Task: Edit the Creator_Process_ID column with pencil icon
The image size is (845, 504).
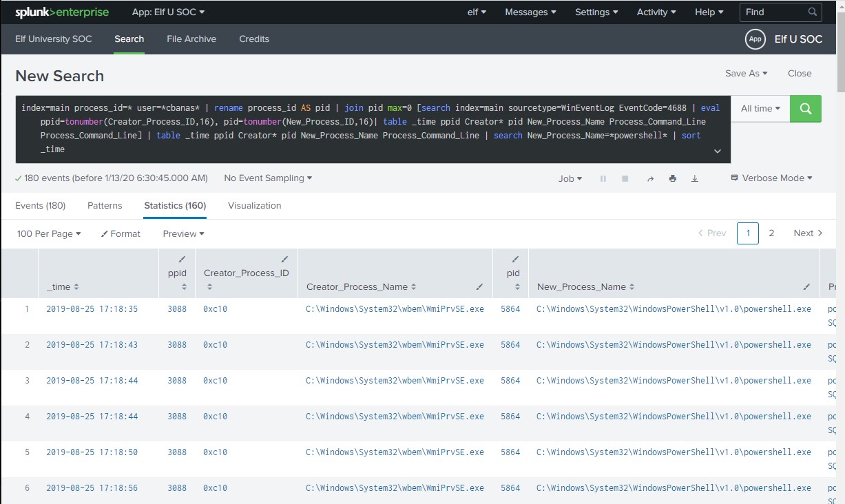Action: pos(284,260)
